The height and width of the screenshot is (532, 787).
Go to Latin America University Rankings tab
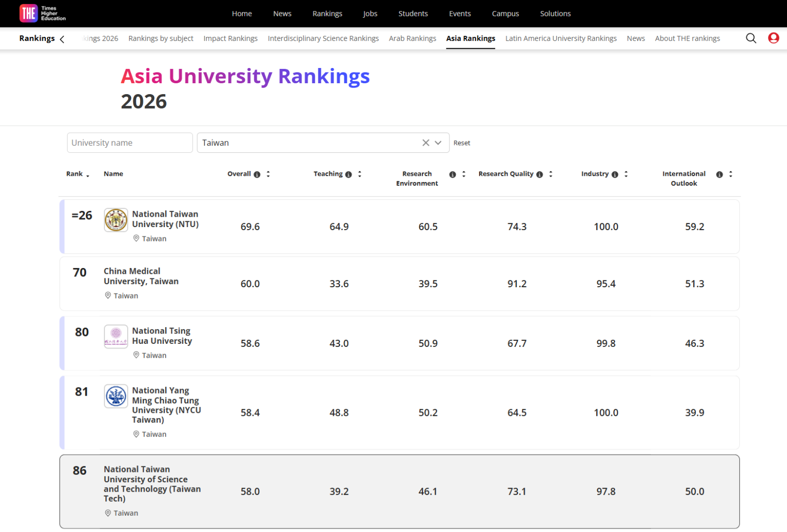click(x=561, y=38)
